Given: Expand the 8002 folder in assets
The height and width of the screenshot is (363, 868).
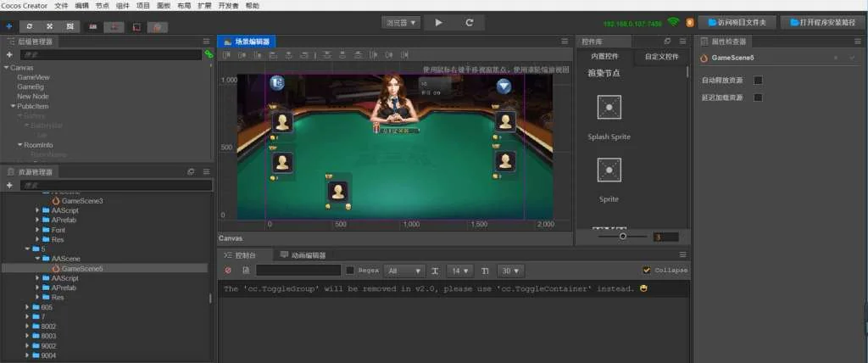Looking at the screenshot, I should [37, 326].
